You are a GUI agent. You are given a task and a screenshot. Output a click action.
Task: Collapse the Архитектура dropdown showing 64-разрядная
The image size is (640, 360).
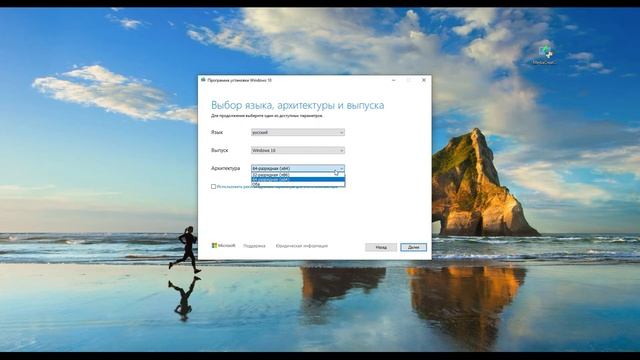click(298, 168)
